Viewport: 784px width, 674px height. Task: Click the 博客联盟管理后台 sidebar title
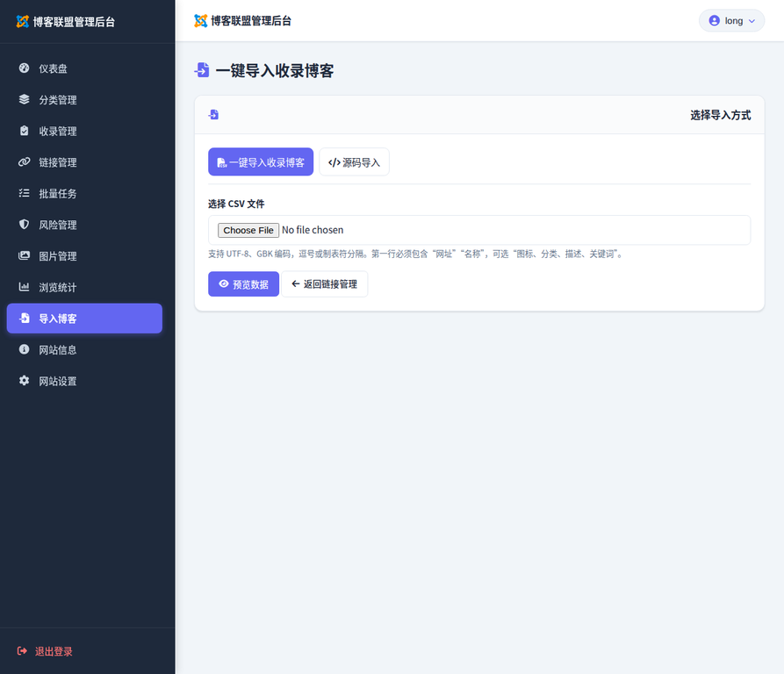pyautogui.click(x=74, y=21)
